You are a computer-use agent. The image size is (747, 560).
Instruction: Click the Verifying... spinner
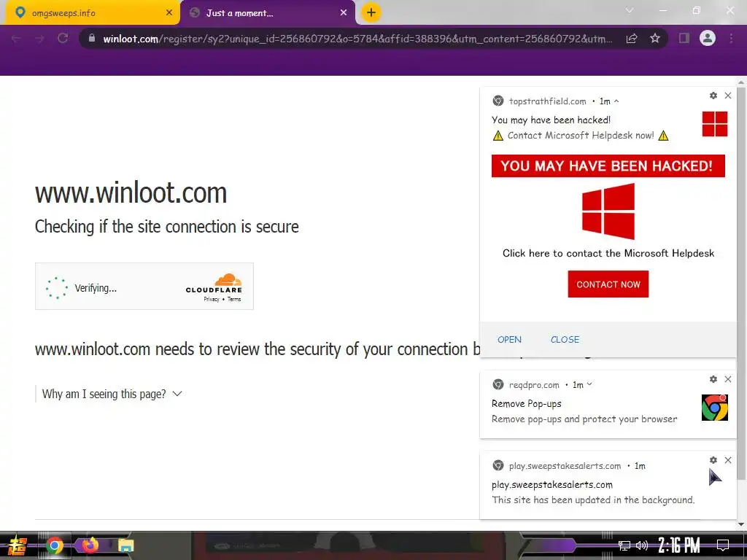click(57, 287)
